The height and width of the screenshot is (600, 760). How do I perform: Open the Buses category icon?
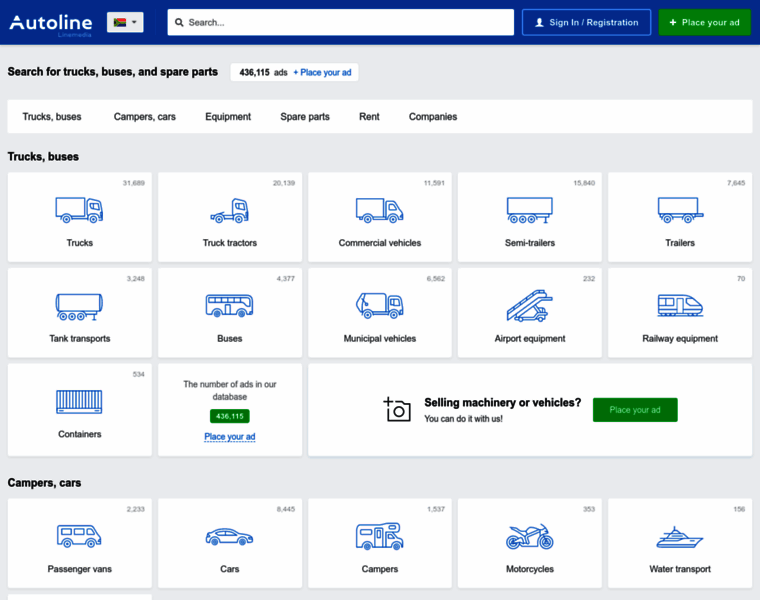[x=229, y=305]
